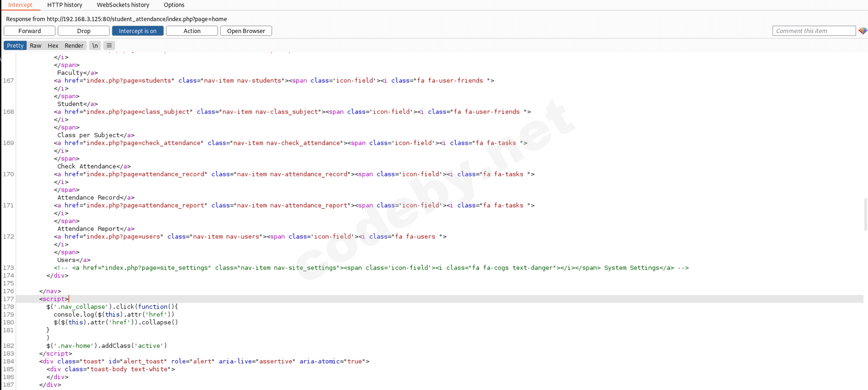Open the Action menu button
Viewport: 868px width, 390px height.
click(192, 31)
